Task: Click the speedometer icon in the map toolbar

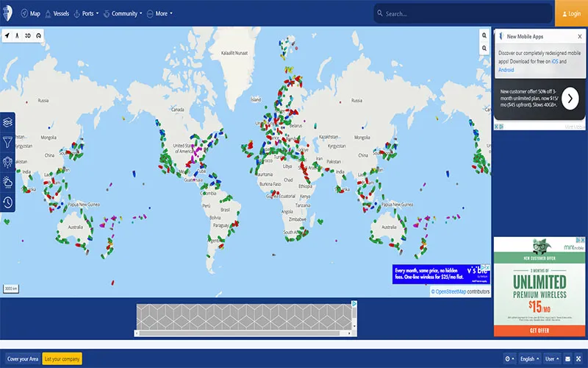Action: (x=38, y=35)
